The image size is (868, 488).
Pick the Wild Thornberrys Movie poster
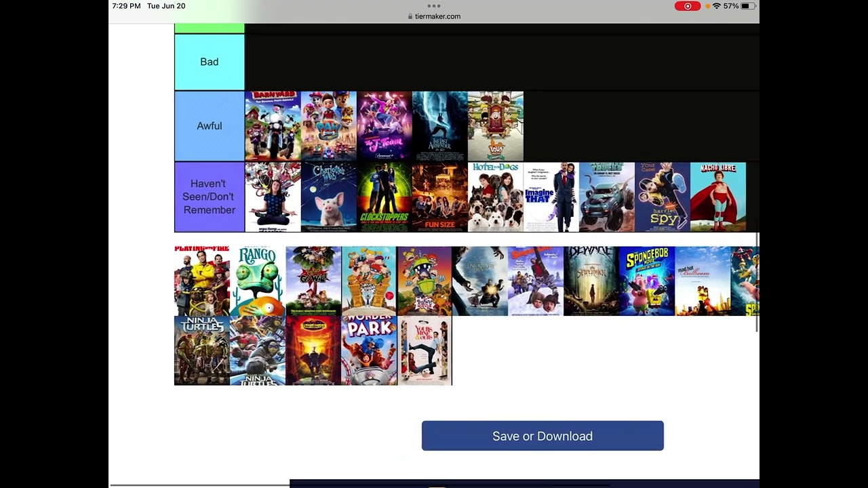[313, 350]
